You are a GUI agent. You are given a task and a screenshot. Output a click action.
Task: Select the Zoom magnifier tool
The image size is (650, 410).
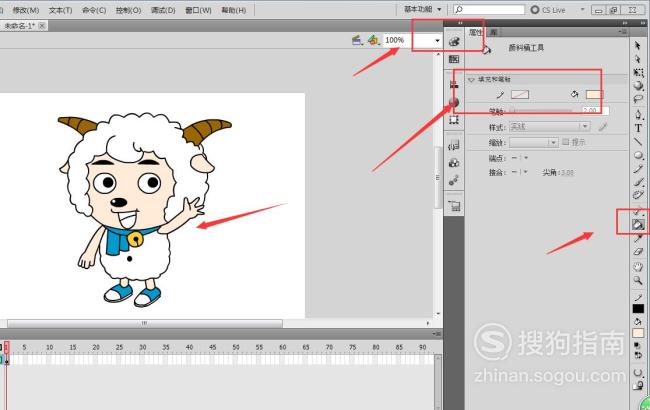[638, 281]
